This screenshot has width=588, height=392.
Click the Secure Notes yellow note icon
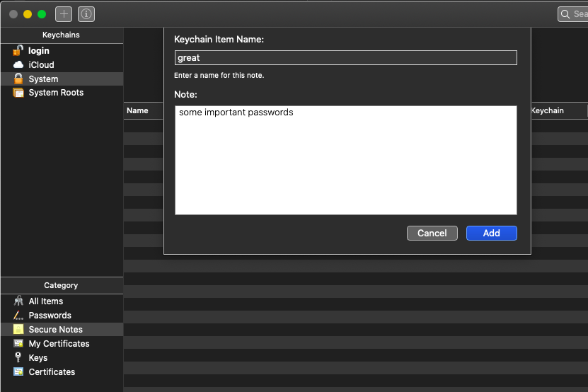coord(18,329)
